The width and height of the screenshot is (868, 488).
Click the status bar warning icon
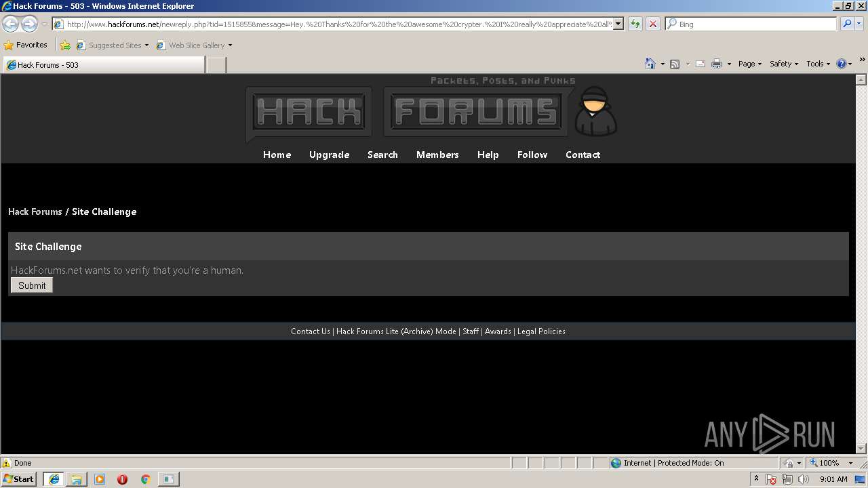[x=7, y=463]
